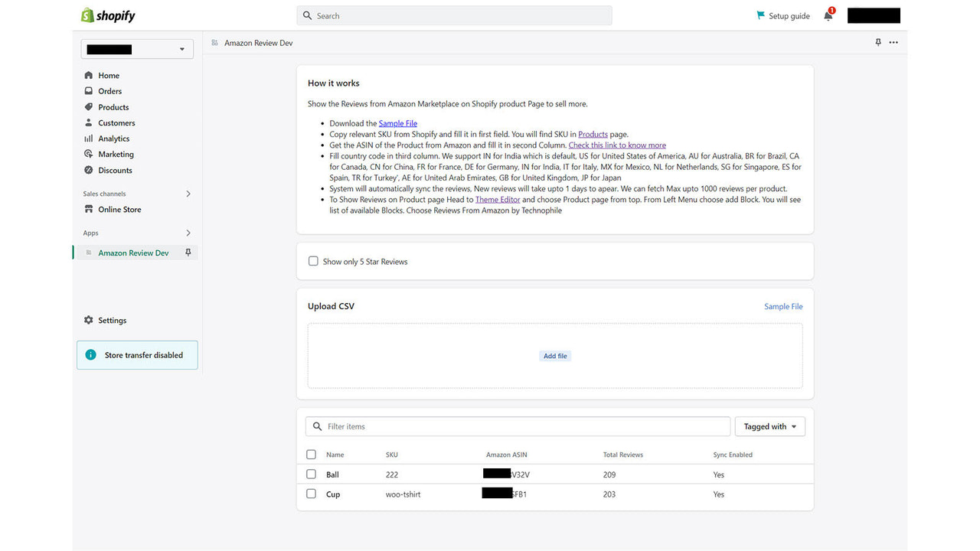Open notifications via the bell icon
Screen dimensions: 980x551
pos(828,15)
